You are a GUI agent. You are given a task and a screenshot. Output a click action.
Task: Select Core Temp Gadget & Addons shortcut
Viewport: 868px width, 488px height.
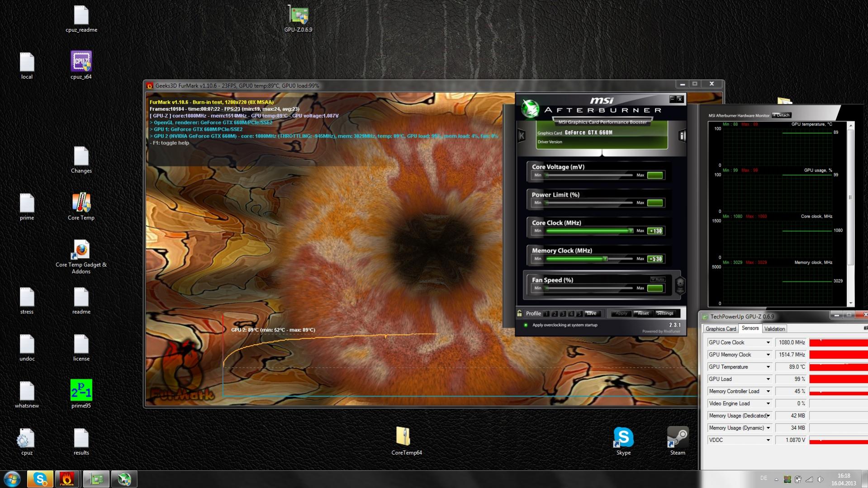[81, 256]
